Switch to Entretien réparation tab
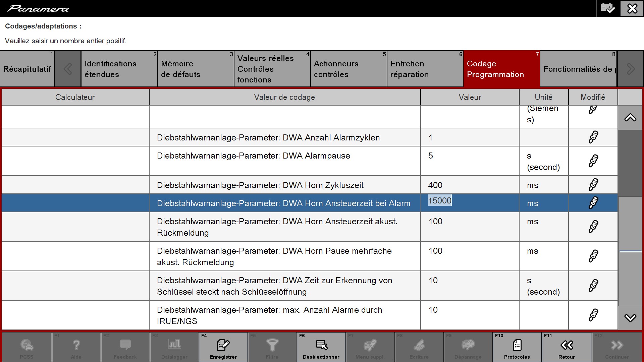Image resolution: width=644 pixels, height=362 pixels. [x=425, y=69]
